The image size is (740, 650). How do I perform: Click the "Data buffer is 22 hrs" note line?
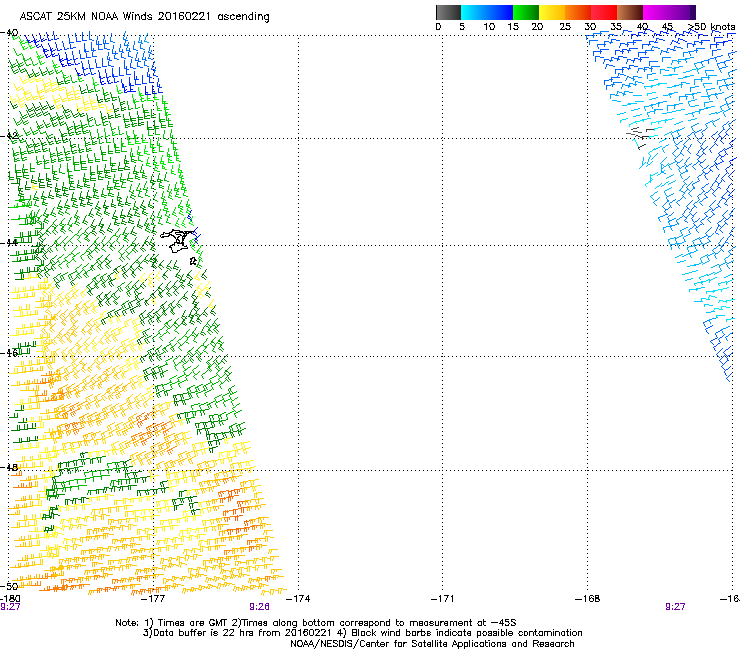[x=362, y=633]
